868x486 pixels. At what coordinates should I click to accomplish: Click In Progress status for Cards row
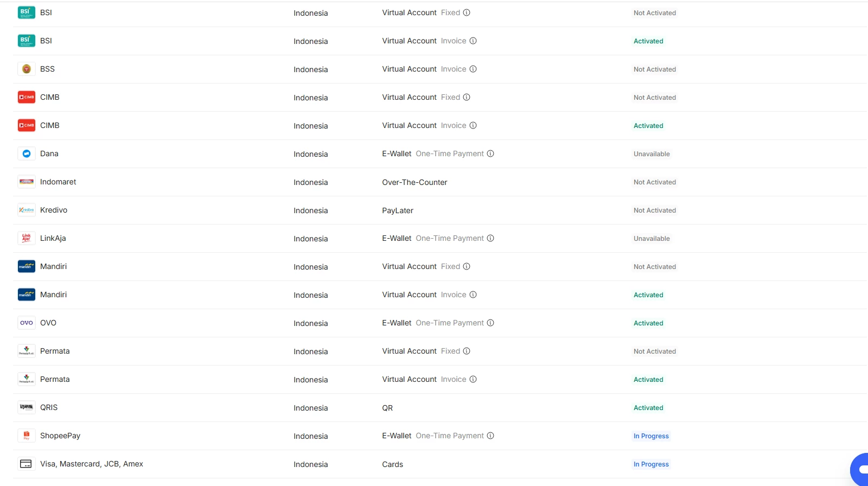651,464
